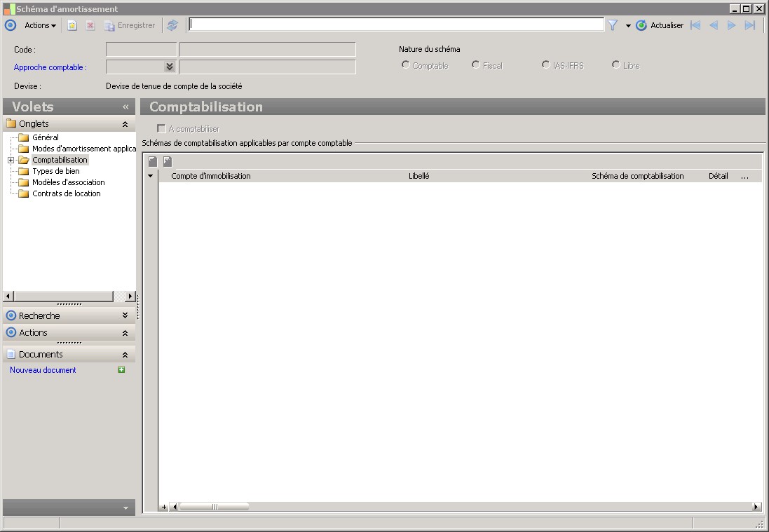Click the blue circle icon beside Actions
This screenshot has height=532, width=769.
tap(11, 25)
